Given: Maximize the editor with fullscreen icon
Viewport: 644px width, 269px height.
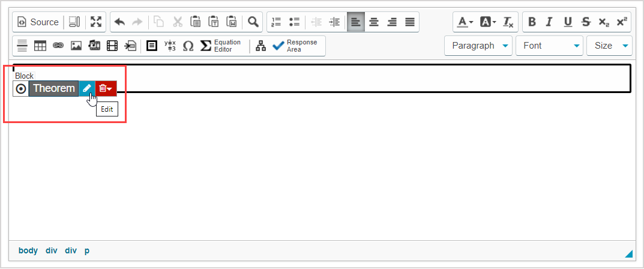Looking at the screenshot, I should (x=96, y=22).
